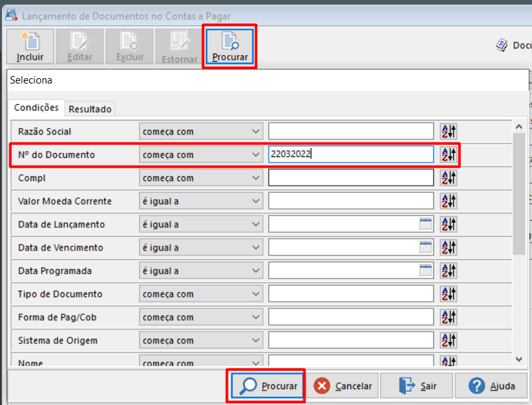The height and width of the screenshot is (405, 532).
Task: Click the Sistema de Origem value field
Action: (351, 340)
